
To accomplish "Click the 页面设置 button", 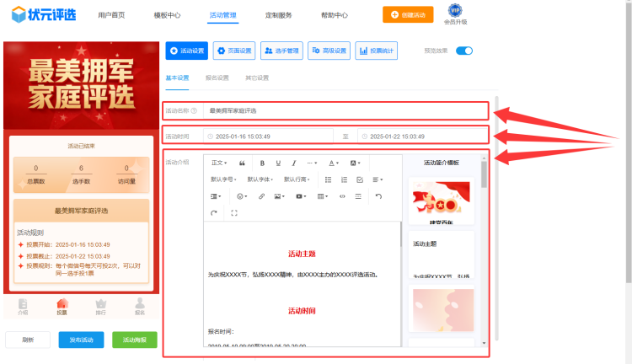I will pos(234,51).
